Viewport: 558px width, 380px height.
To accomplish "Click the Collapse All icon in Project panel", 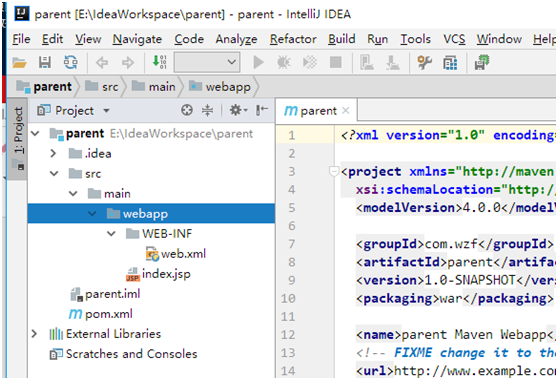I will pos(207,110).
